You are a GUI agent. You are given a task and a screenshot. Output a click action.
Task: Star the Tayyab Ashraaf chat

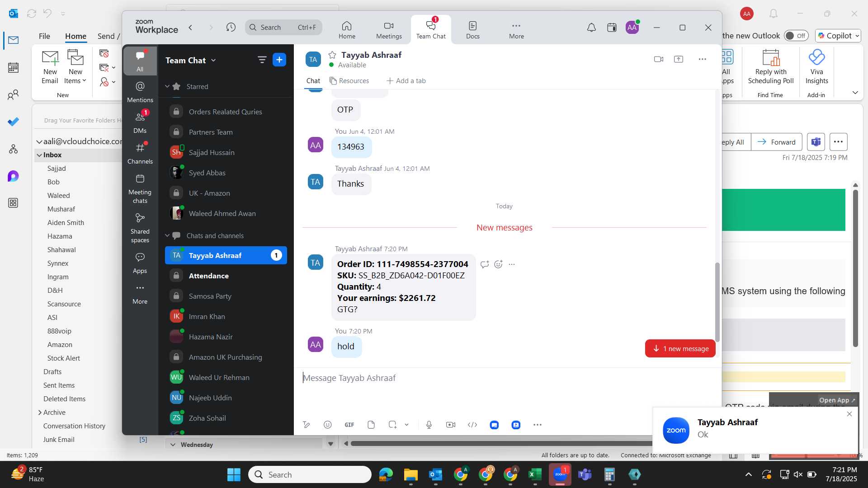(x=332, y=55)
